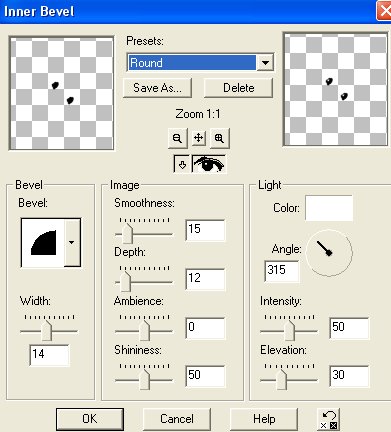Click the light angle dial

(329, 253)
